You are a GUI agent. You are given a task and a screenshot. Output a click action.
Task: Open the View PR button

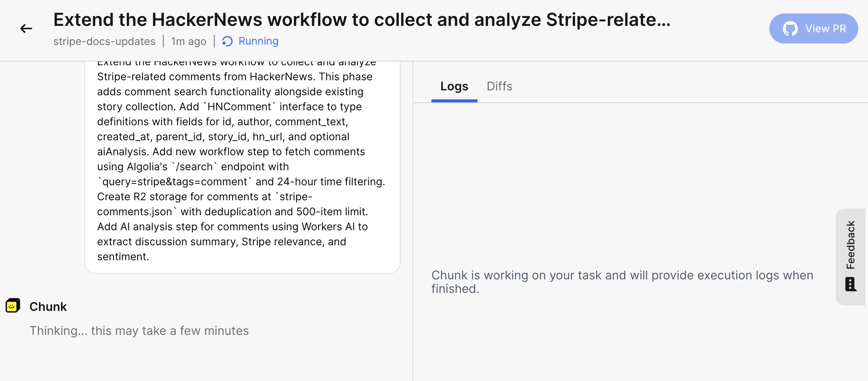[813, 28]
